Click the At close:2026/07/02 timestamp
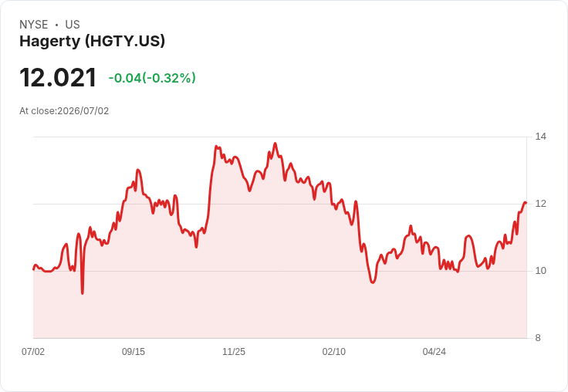This screenshot has height=392, width=568. point(64,111)
